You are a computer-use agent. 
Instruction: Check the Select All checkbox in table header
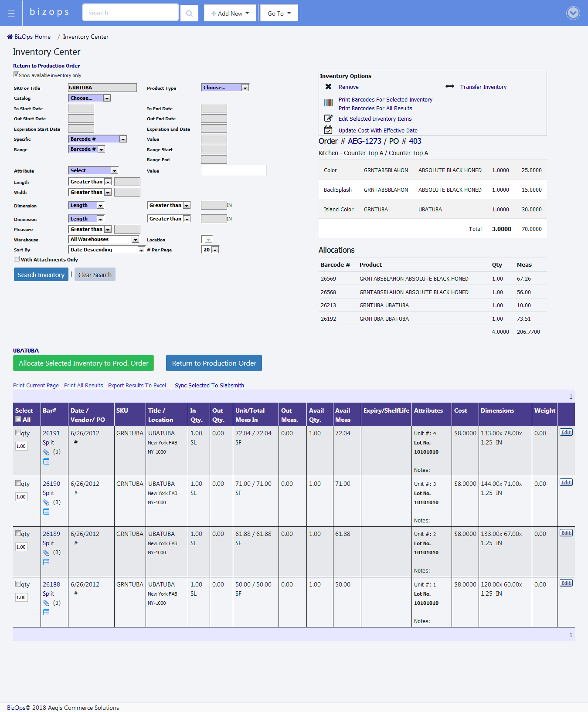(18, 419)
